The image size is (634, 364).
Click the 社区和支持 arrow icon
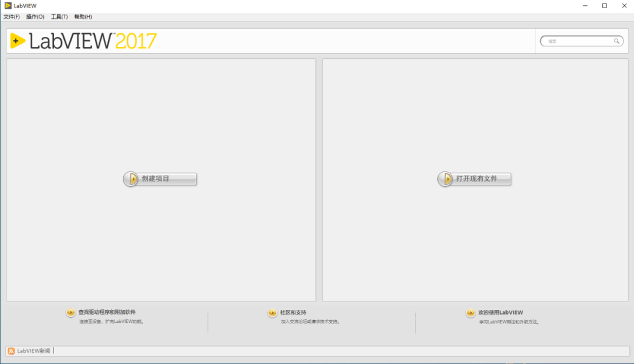click(x=272, y=313)
